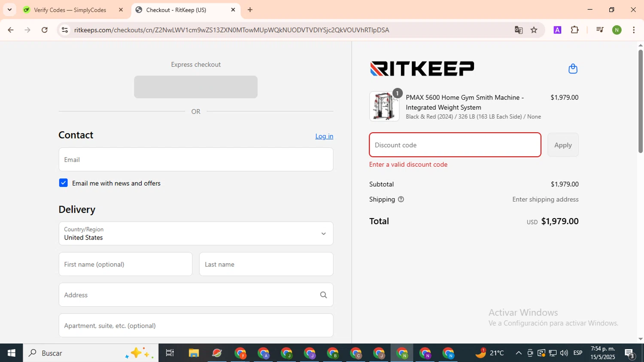This screenshot has height=362, width=644.
Task: Go forward to the next page
Action: (x=27, y=30)
